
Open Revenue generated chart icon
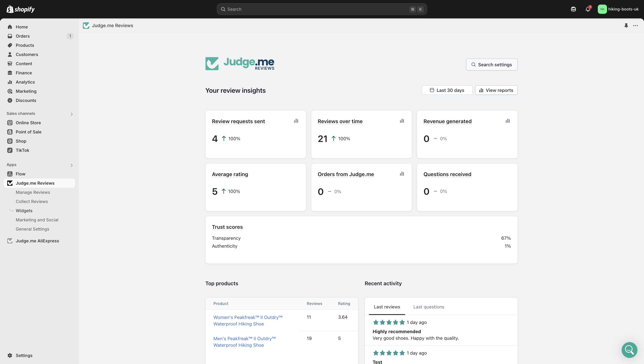coord(508,121)
